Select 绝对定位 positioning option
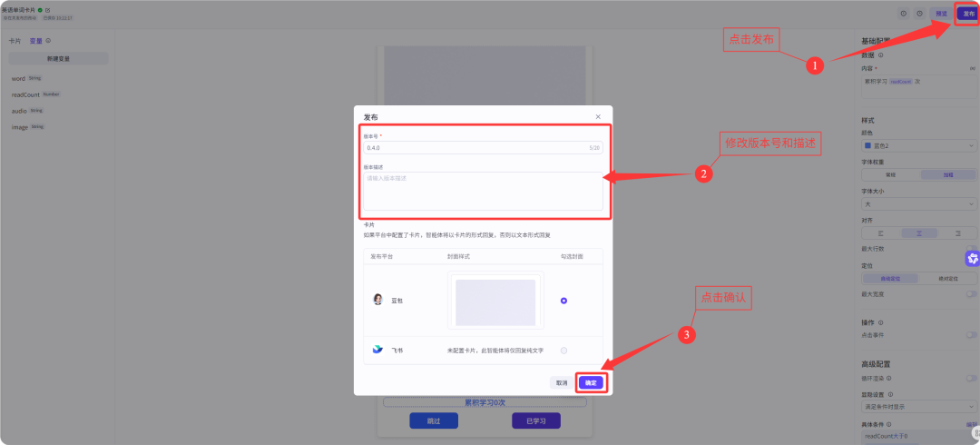Screen dimensions: 980x445 pyautogui.click(x=948, y=279)
